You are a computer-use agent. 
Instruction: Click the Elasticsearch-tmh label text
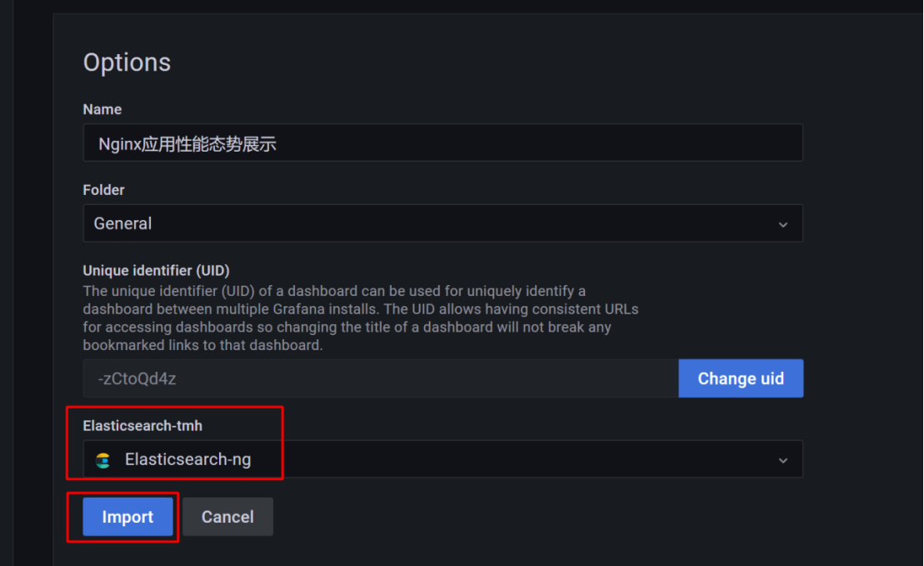tap(142, 426)
